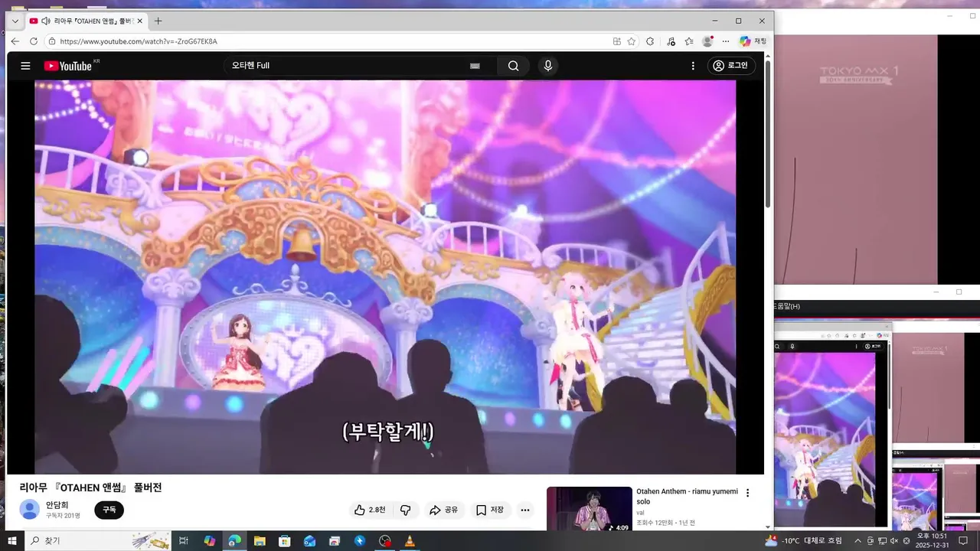Mute the tab via speaker icon
Image resolution: width=980 pixels, height=551 pixels.
coord(46,21)
